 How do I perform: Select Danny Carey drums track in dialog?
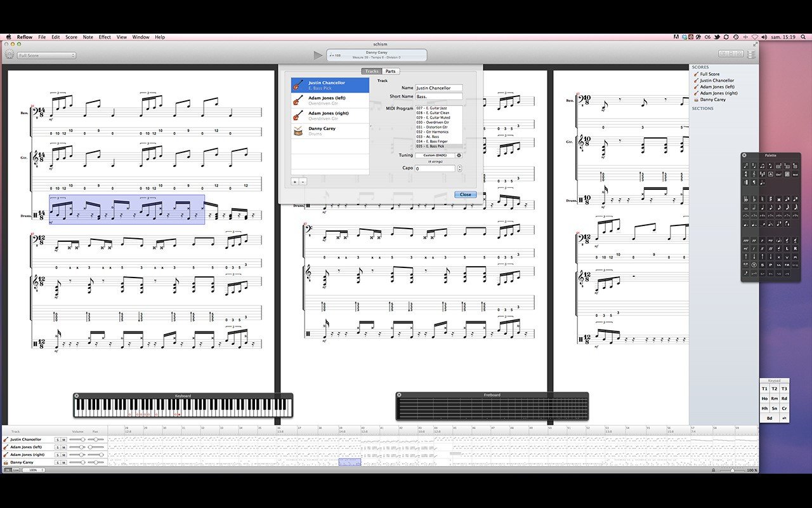point(330,131)
